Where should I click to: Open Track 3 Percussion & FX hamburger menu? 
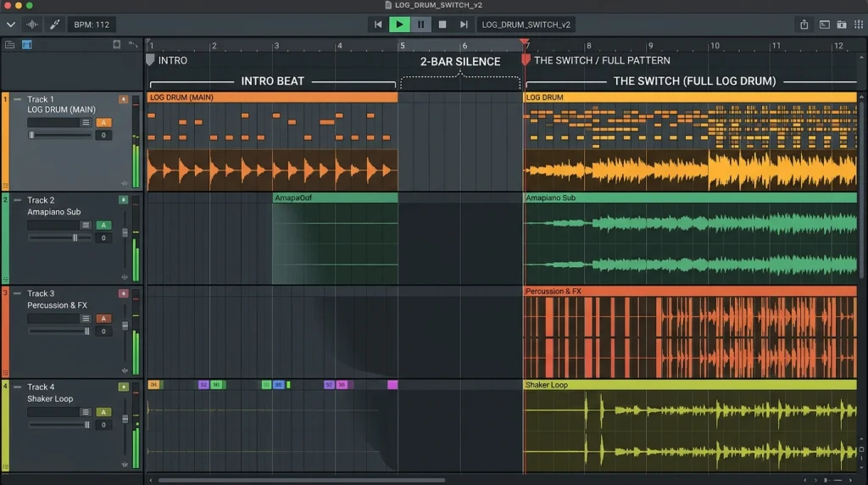[86, 318]
